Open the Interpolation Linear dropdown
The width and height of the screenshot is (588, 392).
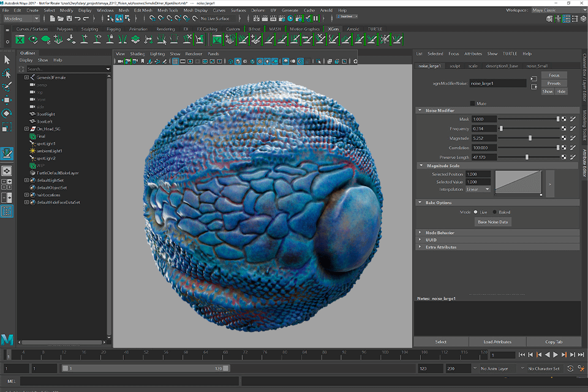(x=478, y=189)
